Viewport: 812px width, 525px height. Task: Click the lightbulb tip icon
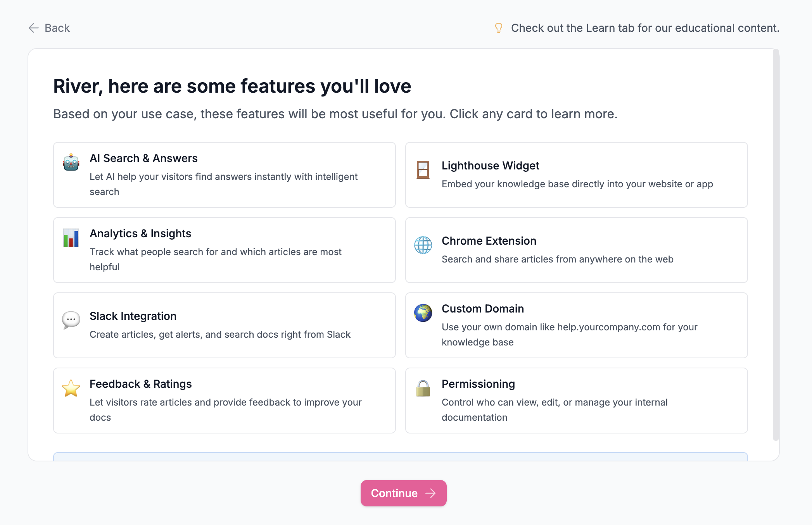(499, 28)
